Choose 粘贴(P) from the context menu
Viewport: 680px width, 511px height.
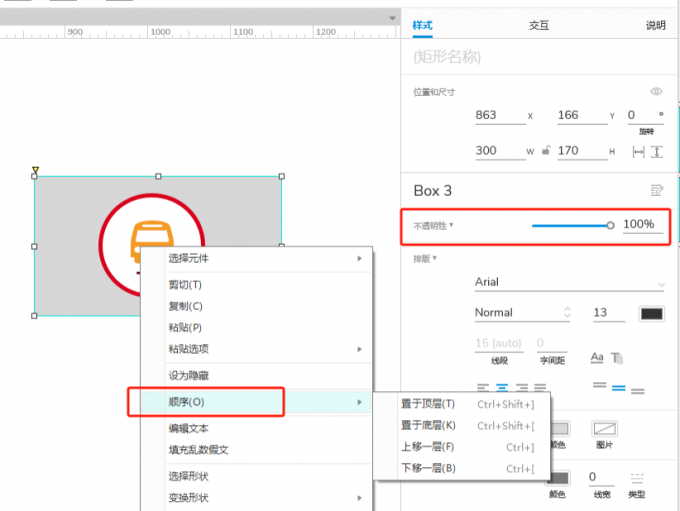point(185,328)
